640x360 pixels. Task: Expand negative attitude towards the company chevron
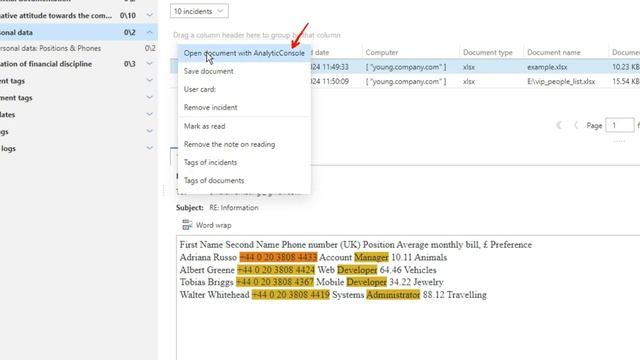tap(149, 16)
